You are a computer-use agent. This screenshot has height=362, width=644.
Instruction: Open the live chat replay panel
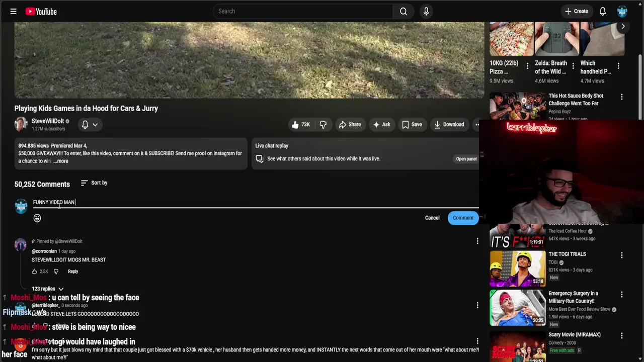pos(466,159)
